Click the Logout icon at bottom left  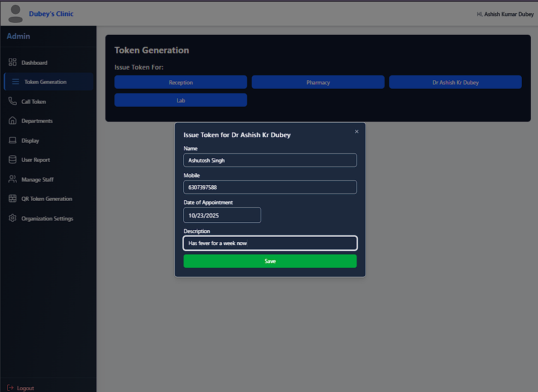pyautogui.click(x=11, y=388)
